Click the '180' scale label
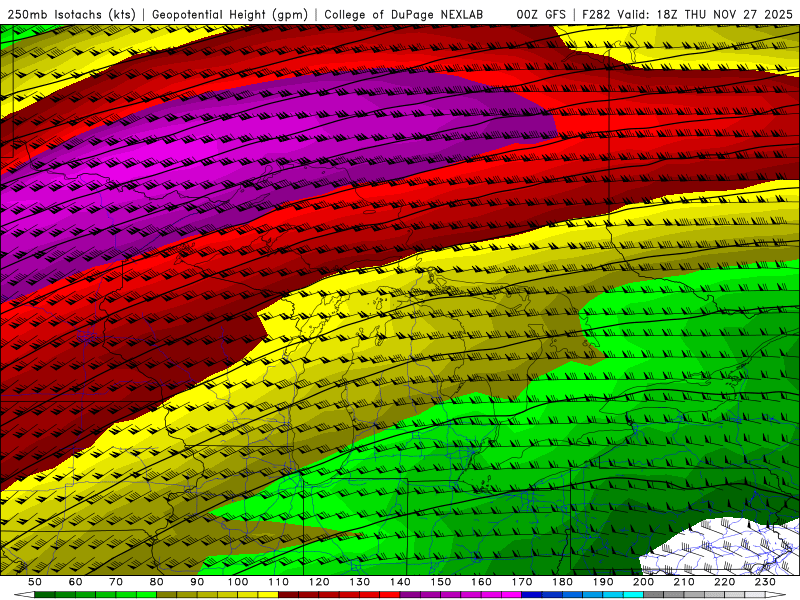 click(562, 582)
